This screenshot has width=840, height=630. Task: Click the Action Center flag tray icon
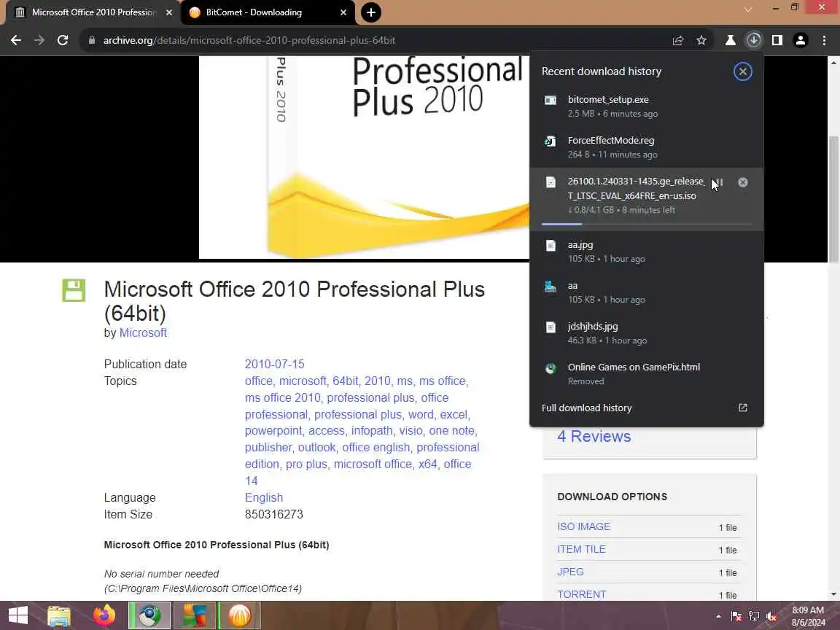point(736,617)
